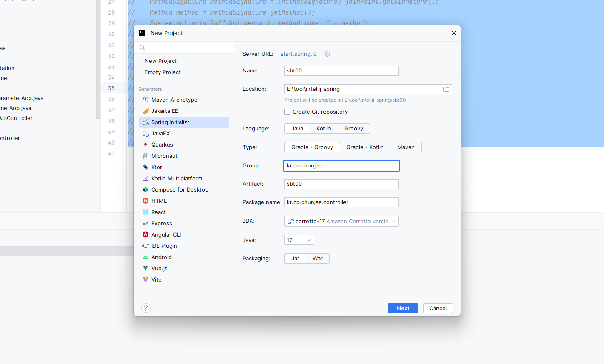Click the Compose for Desktop icon

click(x=145, y=189)
